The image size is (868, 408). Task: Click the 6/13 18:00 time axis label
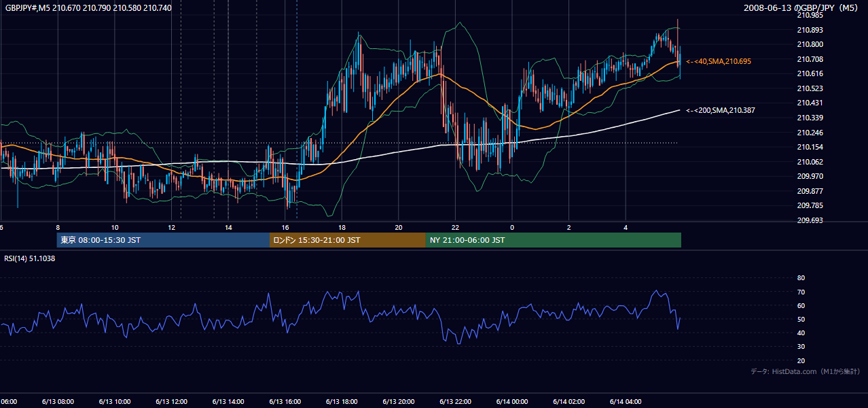click(x=342, y=401)
